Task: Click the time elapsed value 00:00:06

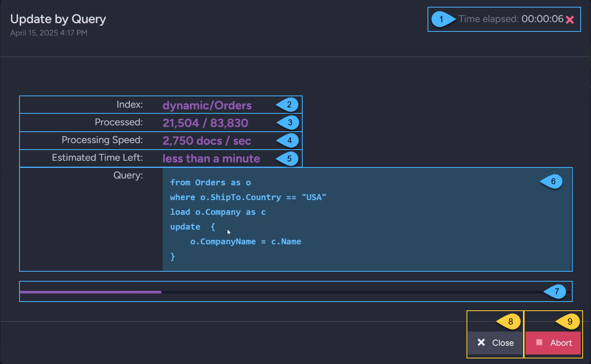Action: tap(542, 19)
